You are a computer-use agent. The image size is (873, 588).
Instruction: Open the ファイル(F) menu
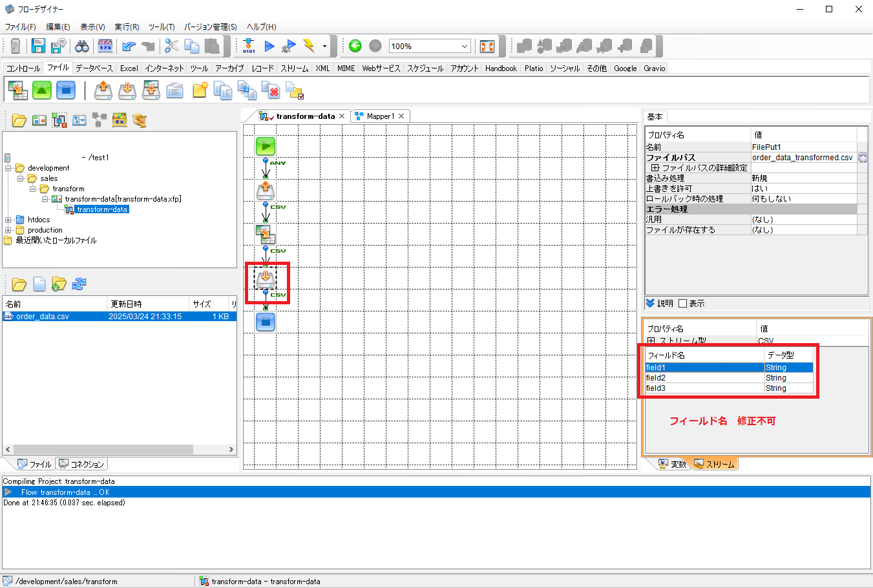click(19, 26)
